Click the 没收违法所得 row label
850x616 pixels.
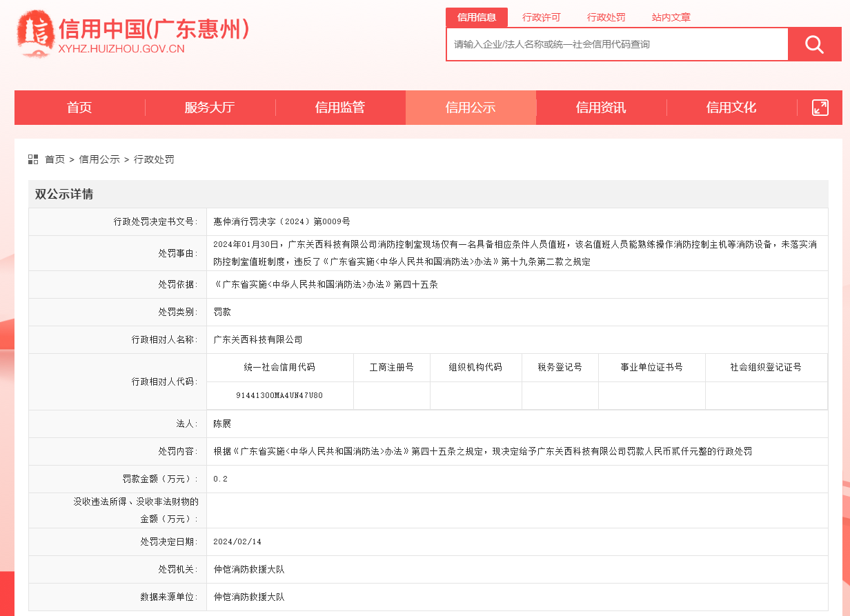136,510
